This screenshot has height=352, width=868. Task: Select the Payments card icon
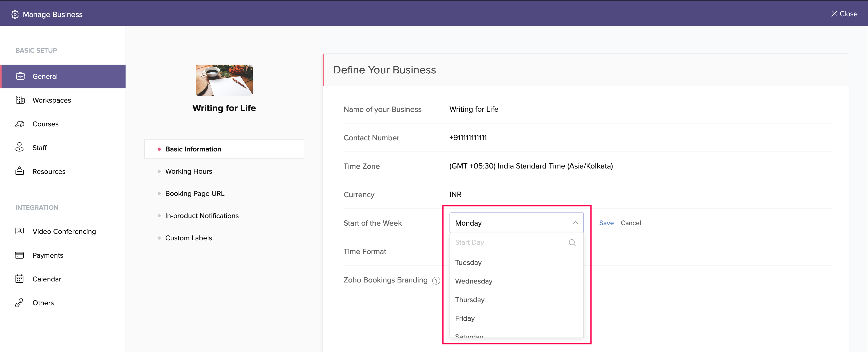(x=19, y=255)
